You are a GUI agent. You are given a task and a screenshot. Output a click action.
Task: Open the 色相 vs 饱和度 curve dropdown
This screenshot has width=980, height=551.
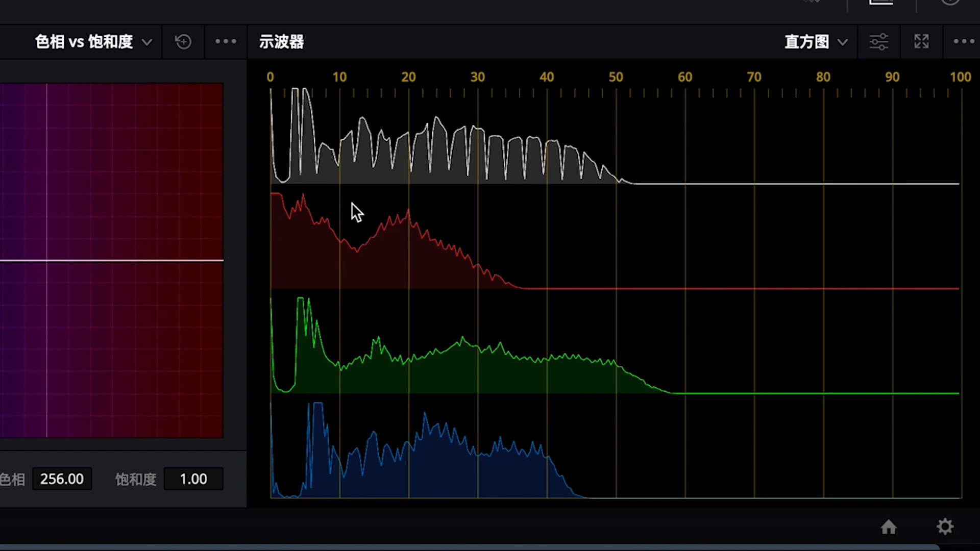[84, 42]
